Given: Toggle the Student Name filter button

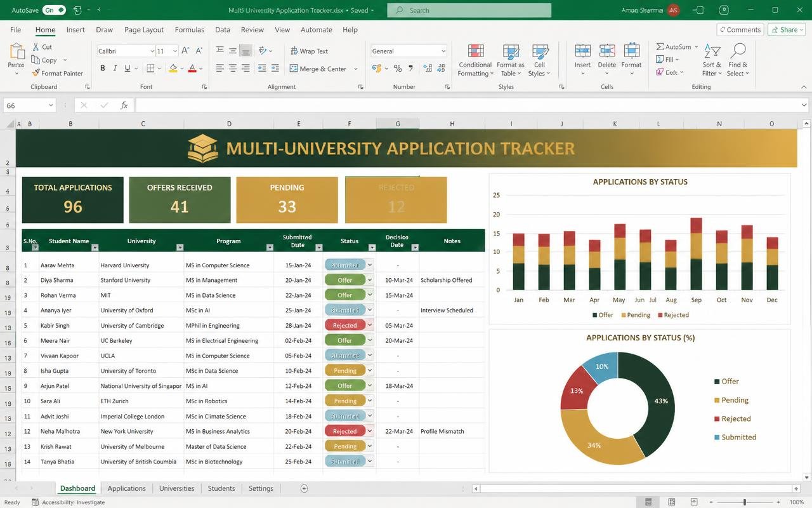Looking at the screenshot, I should click(95, 248).
